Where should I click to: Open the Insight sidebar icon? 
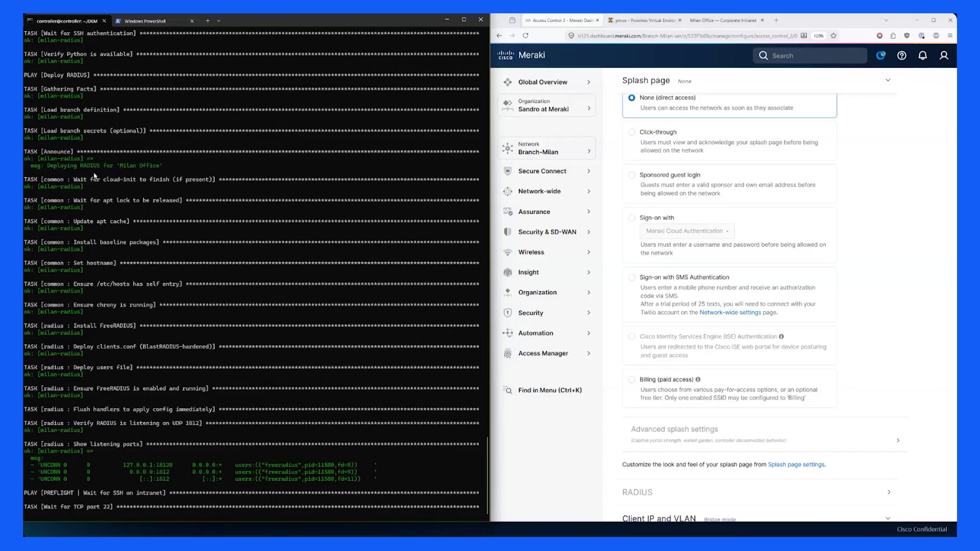click(507, 272)
